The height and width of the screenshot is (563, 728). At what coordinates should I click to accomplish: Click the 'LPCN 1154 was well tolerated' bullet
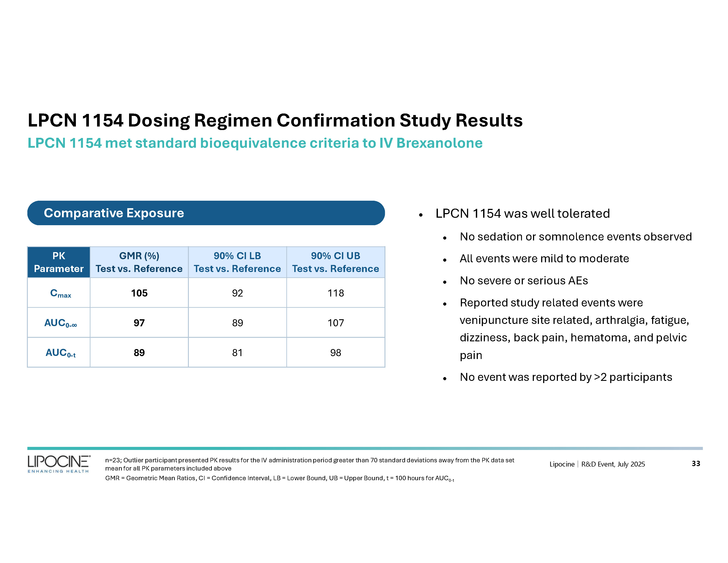point(522,213)
